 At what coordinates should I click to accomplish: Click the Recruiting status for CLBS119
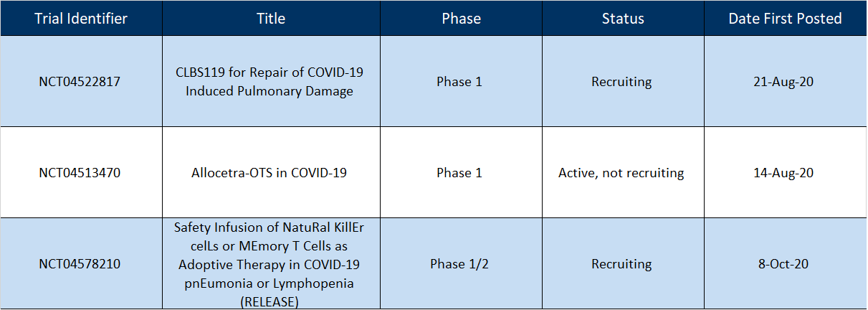click(x=622, y=82)
